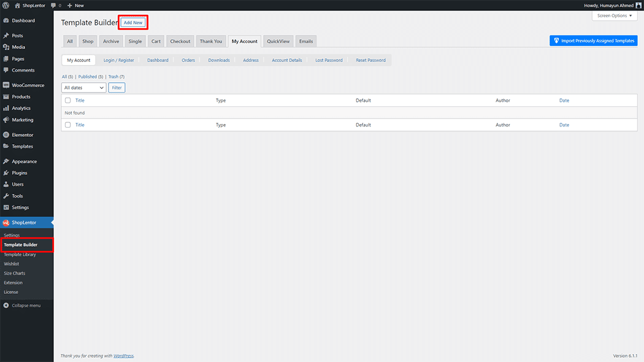Click the Add New button
The image size is (644, 362).
pyautogui.click(x=133, y=23)
